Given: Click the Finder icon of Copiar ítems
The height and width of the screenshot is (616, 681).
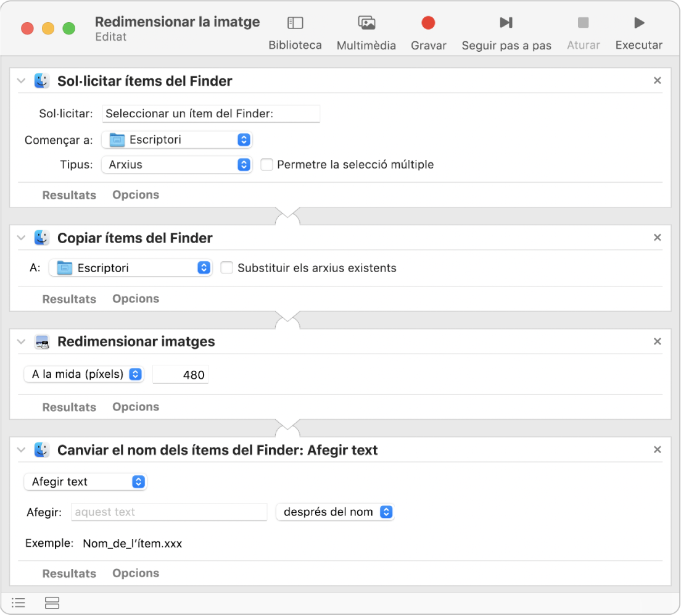Looking at the screenshot, I should [x=42, y=238].
